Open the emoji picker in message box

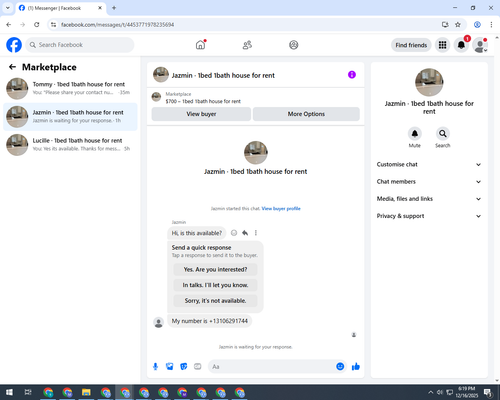click(340, 367)
